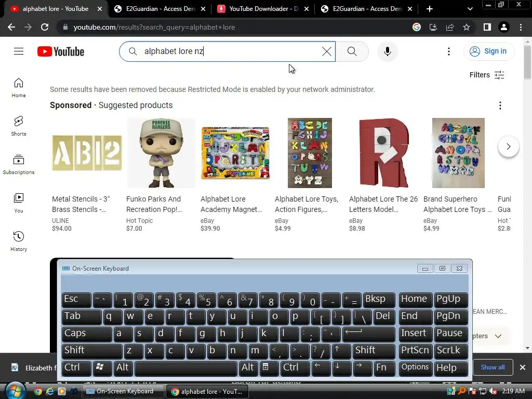Launch Chrome from the quick launch bar

point(38,391)
